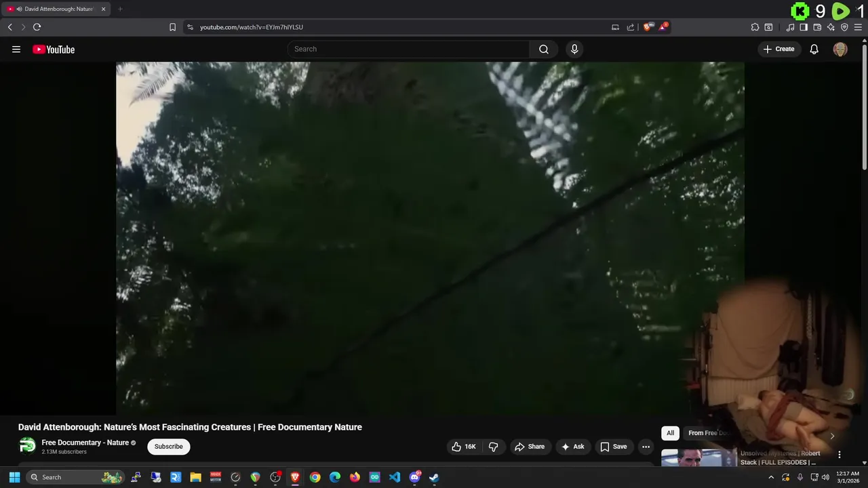Open Google Chrome from the taskbar
Viewport: 868px width, 488px height.
point(315,477)
